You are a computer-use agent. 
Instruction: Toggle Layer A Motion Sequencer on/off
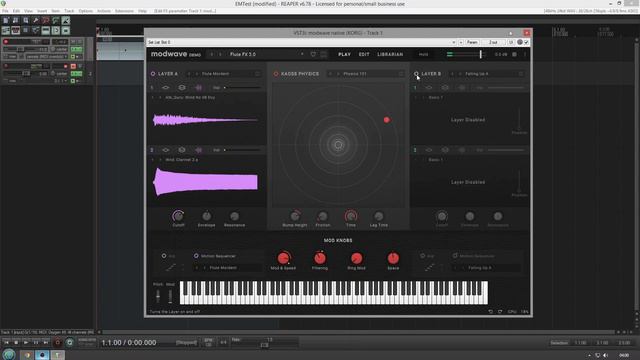tap(196, 256)
